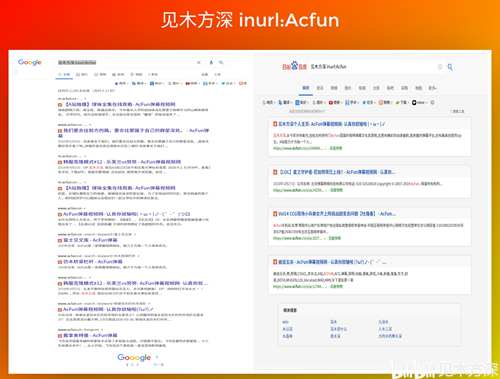
Task: Select the active 全部 tab in Google
Action: coord(64,75)
